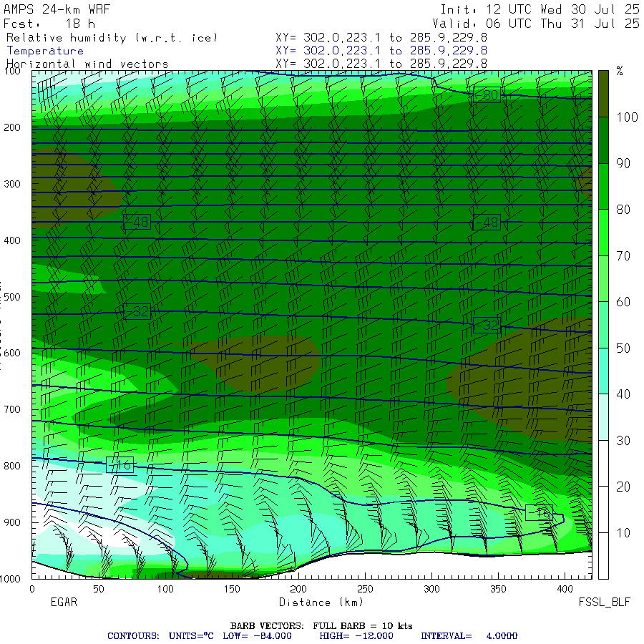Image resolution: width=644 pixels, height=644 pixels.
Task: Click the "Horizontal wind vectors" legend label
Action: click(x=87, y=64)
